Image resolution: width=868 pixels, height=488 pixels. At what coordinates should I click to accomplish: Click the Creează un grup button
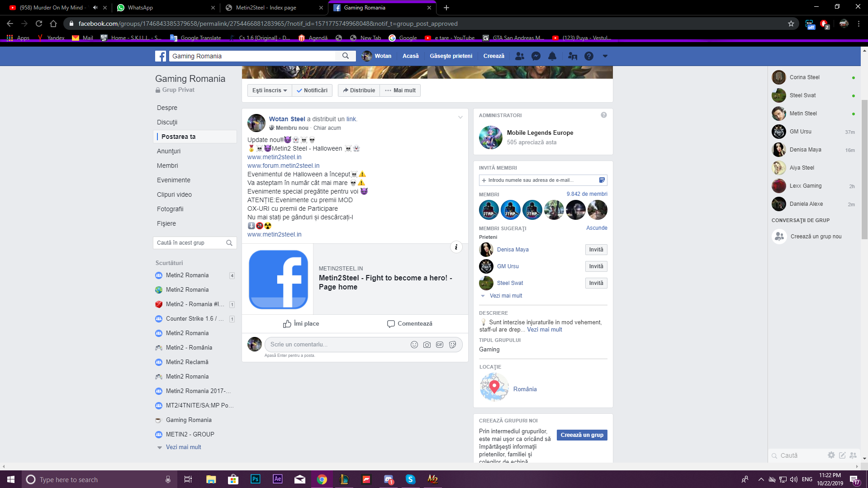(x=582, y=435)
